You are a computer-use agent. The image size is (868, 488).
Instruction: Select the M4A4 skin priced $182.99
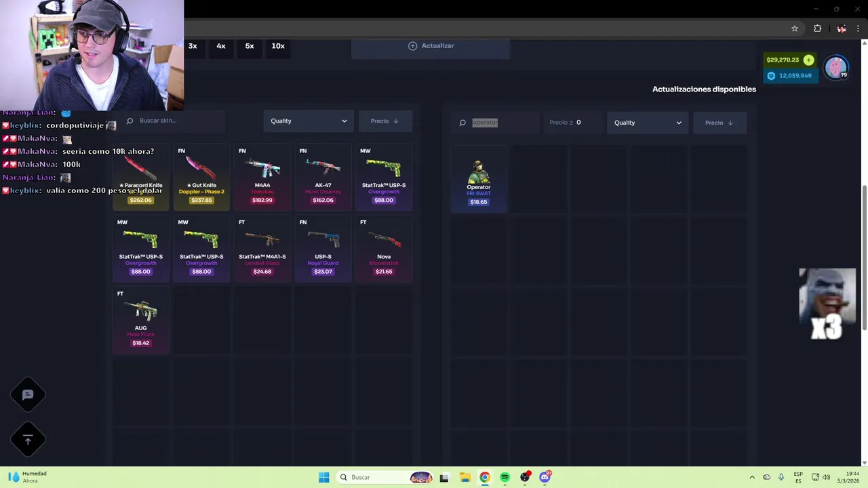[262, 177]
